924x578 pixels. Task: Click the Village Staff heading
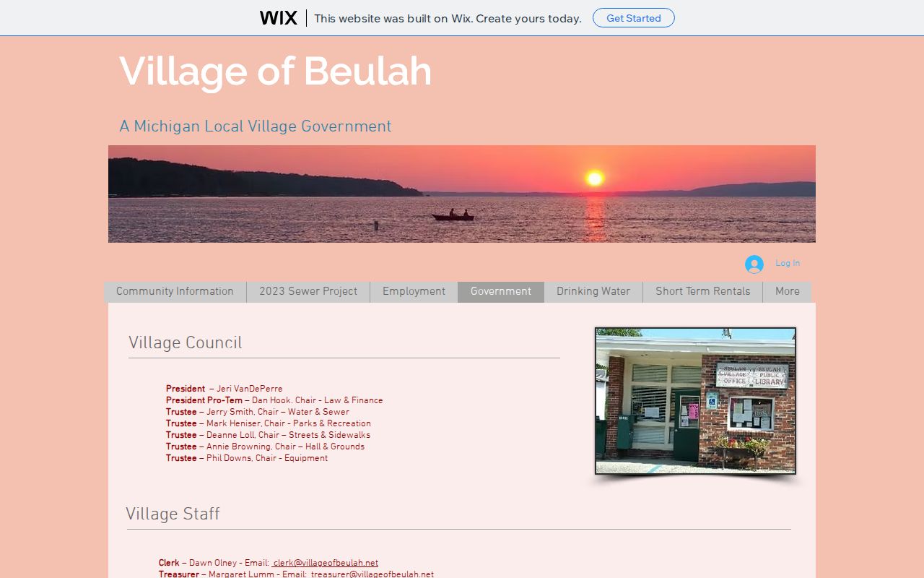173,514
